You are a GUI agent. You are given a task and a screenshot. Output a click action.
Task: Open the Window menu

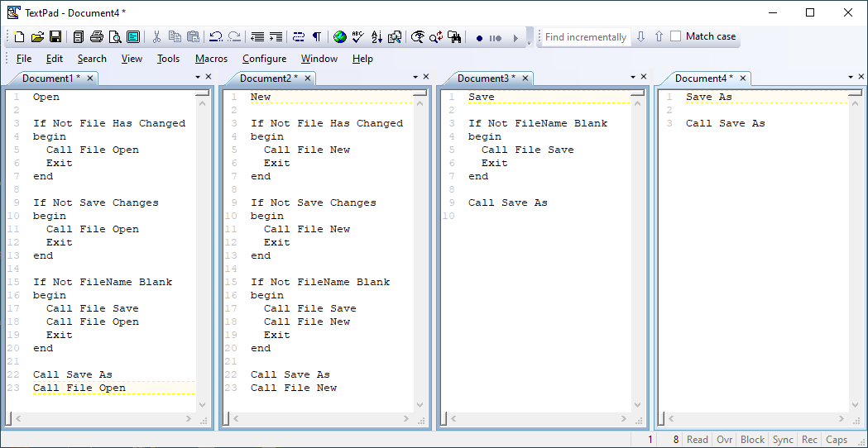pos(319,59)
